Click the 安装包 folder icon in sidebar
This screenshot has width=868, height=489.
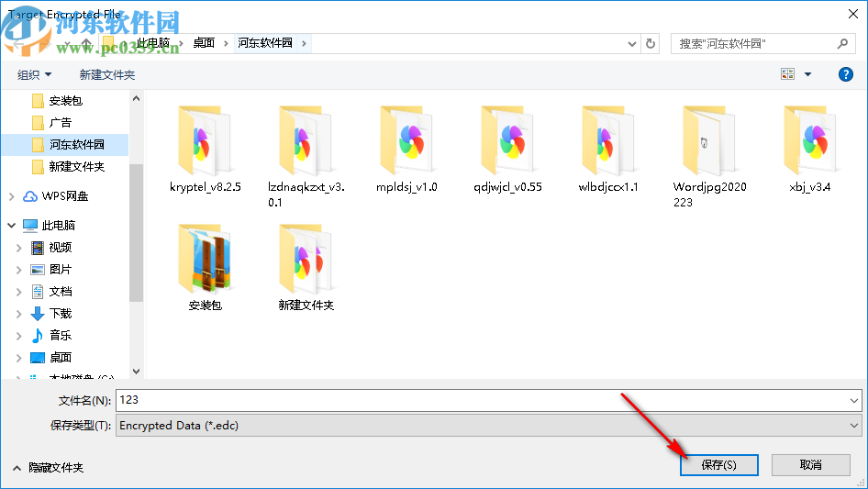(38, 100)
